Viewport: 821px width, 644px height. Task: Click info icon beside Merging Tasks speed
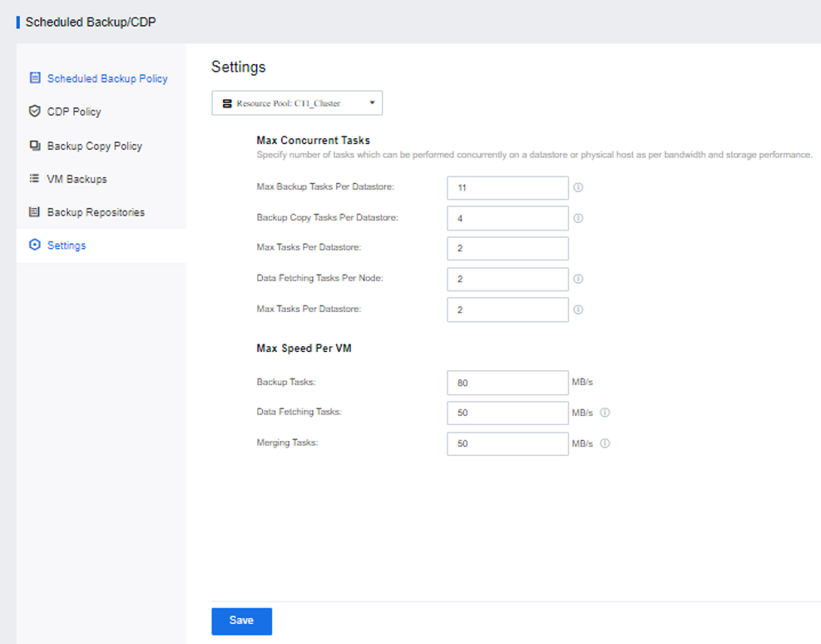click(605, 443)
